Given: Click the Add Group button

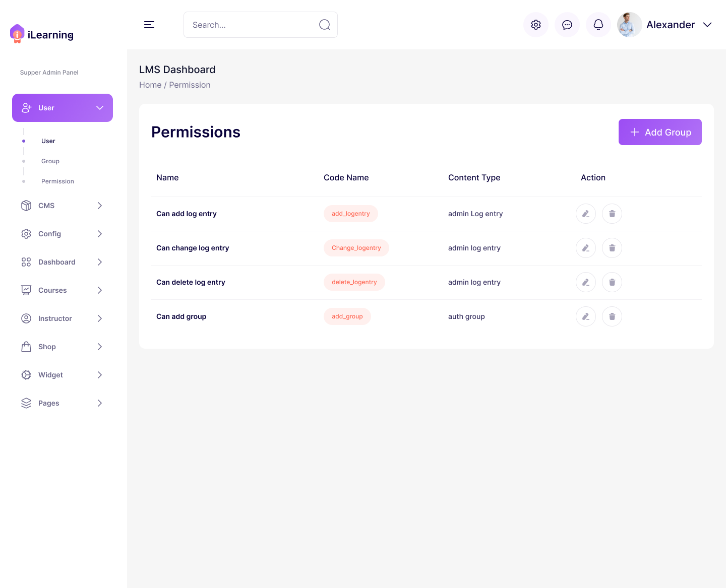Looking at the screenshot, I should pos(660,132).
